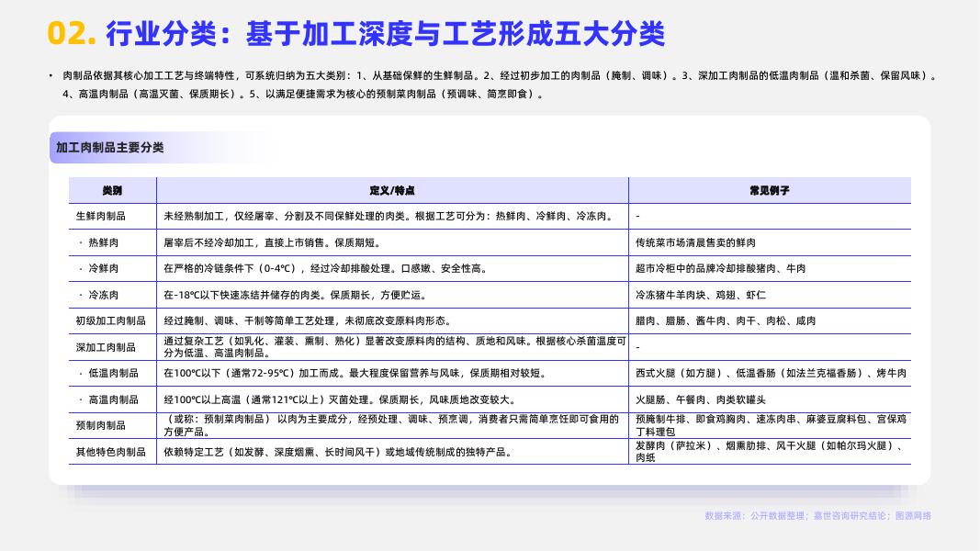980x551 pixels.
Task: Click the 数据来源 footer source text
Action: [817, 516]
